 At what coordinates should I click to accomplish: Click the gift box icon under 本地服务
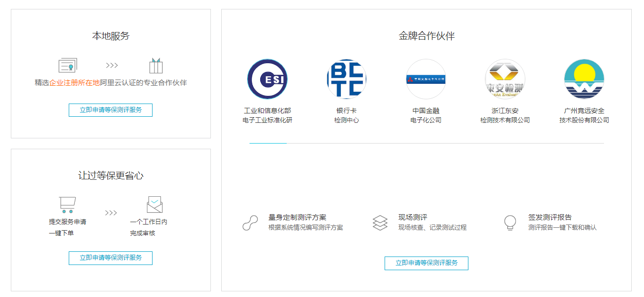[x=156, y=65]
